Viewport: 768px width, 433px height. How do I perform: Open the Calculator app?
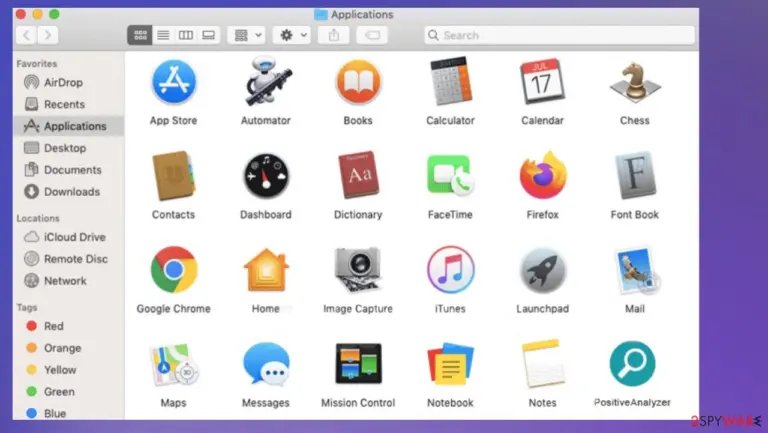tap(450, 82)
